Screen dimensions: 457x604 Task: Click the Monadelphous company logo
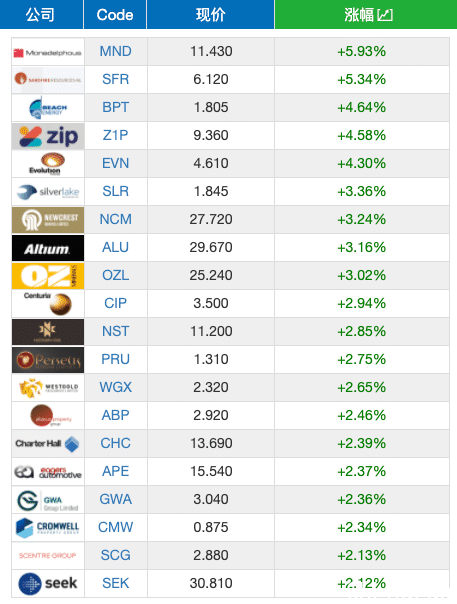(x=48, y=52)
